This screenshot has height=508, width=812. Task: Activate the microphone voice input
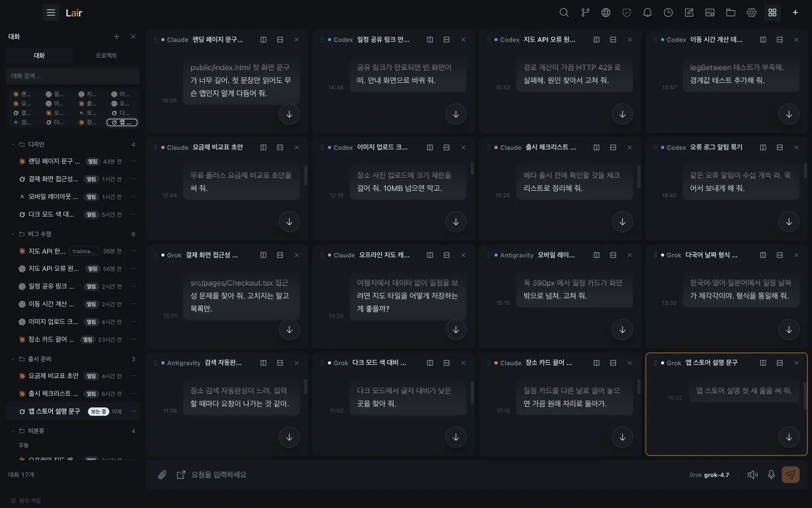click(771, 475)
